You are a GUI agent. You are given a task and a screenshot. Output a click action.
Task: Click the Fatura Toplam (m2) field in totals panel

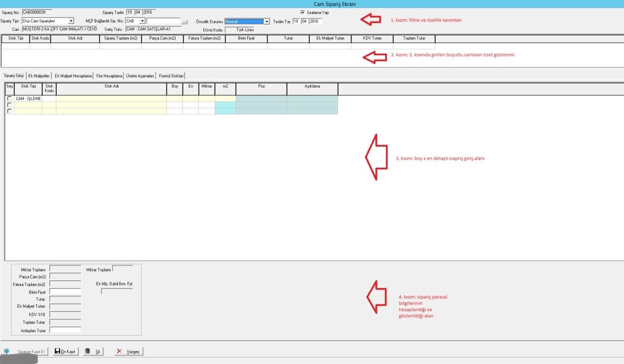coord(65,284)
